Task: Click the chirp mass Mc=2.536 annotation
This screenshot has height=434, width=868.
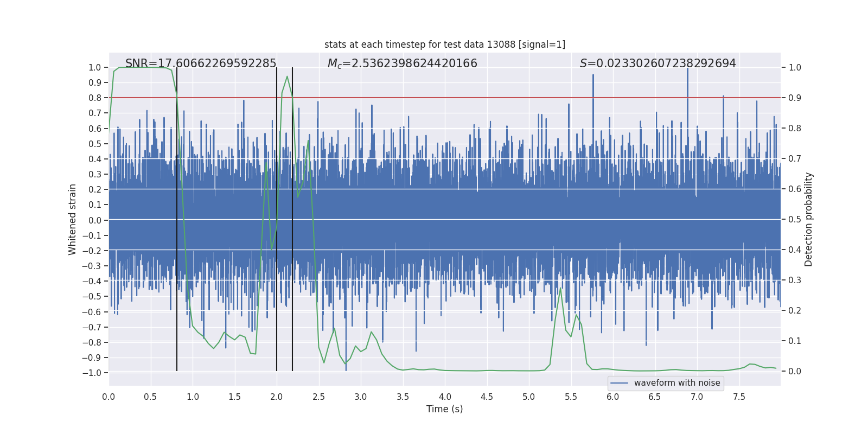Action: click(x=403, y=63)
